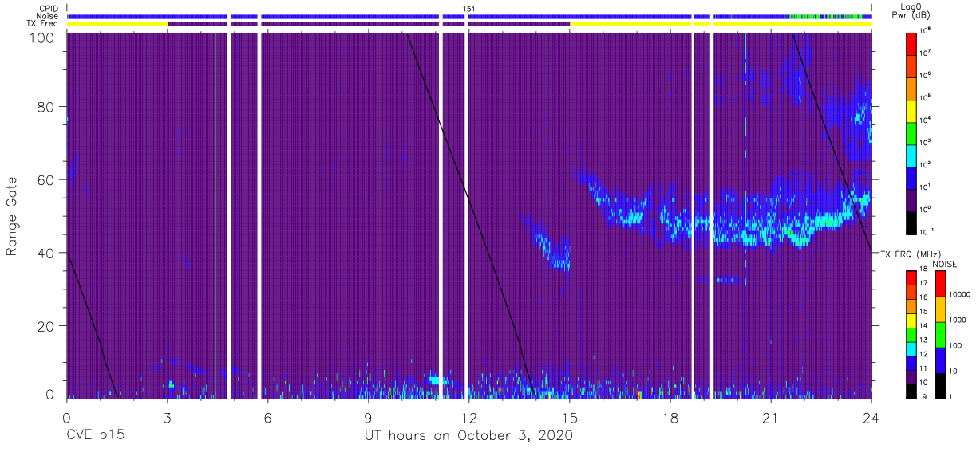Pick the cyan segment of the TX FRQ colorbar
980x452 pixels.
[x=912, y=348]
